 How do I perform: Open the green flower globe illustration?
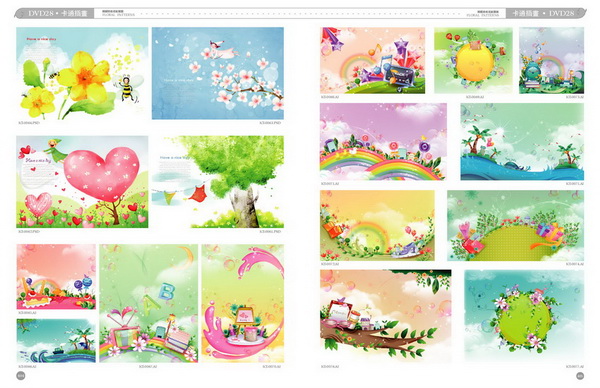pyautogui.click(x=524, y=316)
